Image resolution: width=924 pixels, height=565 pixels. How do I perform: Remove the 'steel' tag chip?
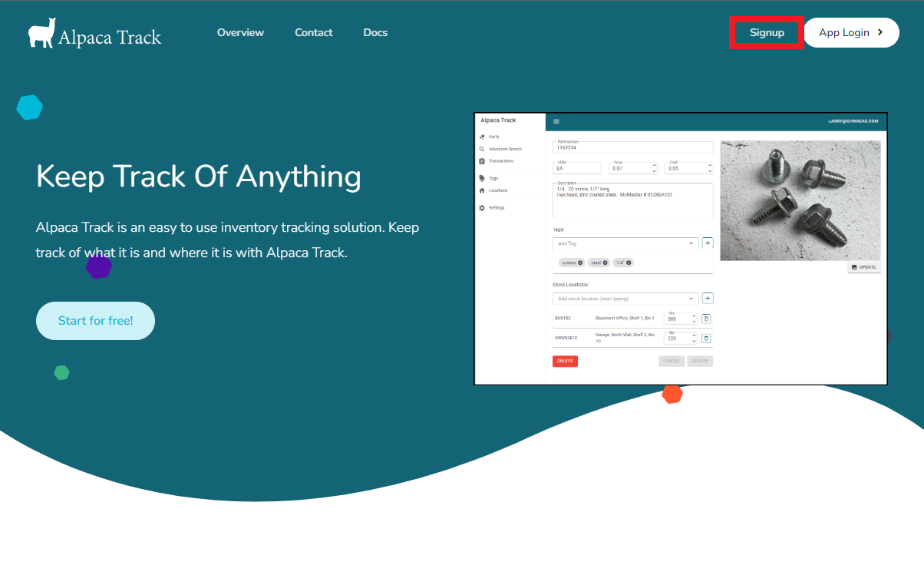[x=606, y=263]
